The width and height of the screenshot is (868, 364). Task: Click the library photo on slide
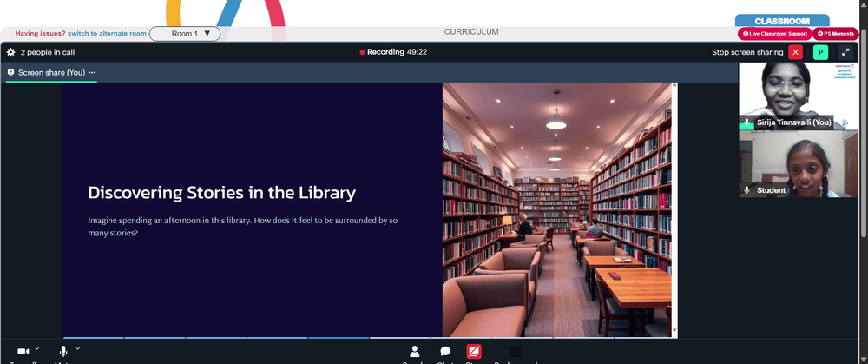(x=557, y=209)
